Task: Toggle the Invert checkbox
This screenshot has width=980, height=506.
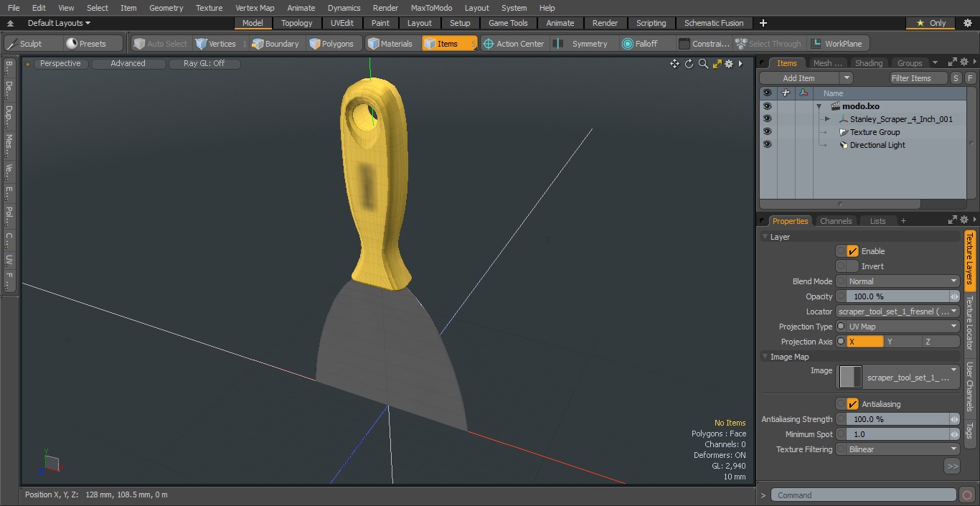Action: coord(852,266)
